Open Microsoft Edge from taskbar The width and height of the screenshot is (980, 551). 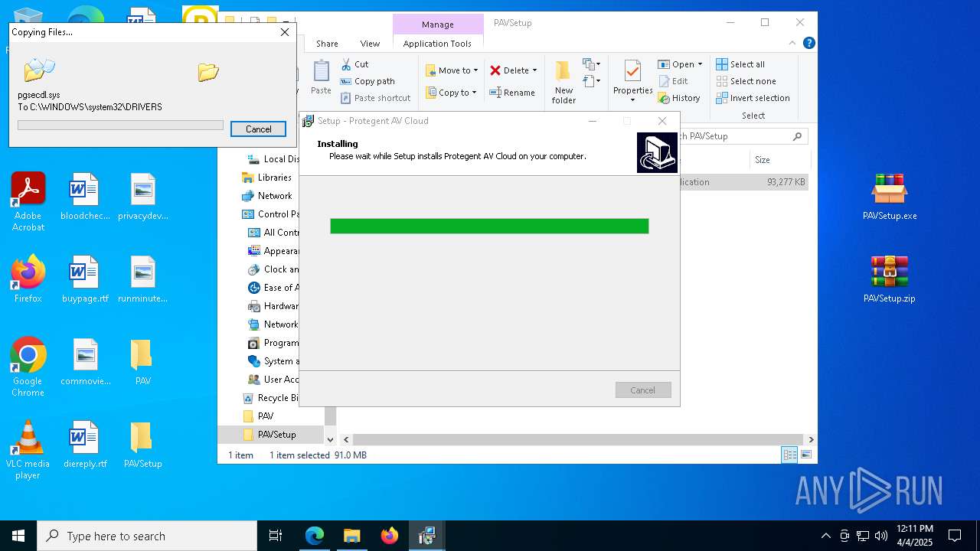(315, 536)
